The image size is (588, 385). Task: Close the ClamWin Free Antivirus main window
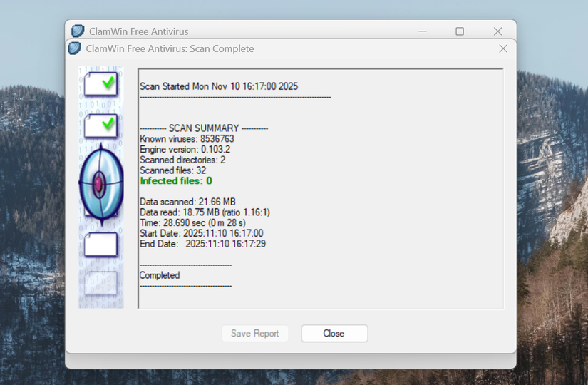[497, 31]
